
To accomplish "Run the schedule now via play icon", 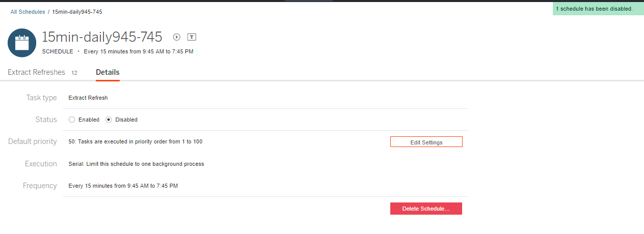I will (177, 37).
